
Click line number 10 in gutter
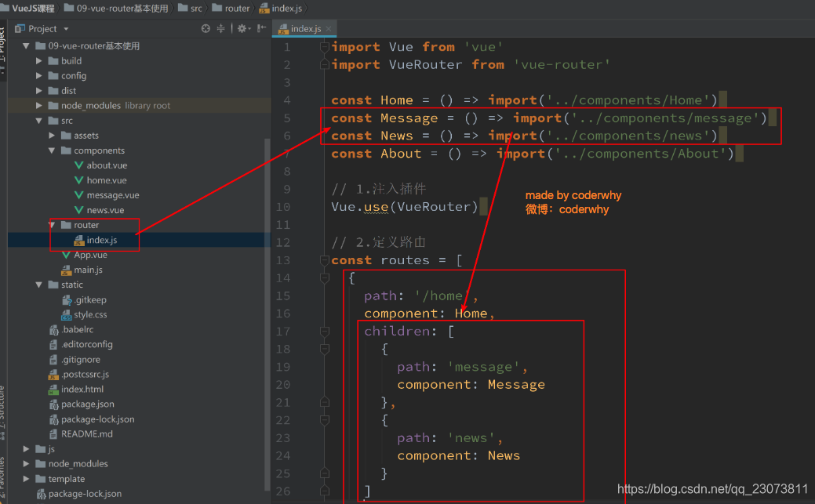283,207
